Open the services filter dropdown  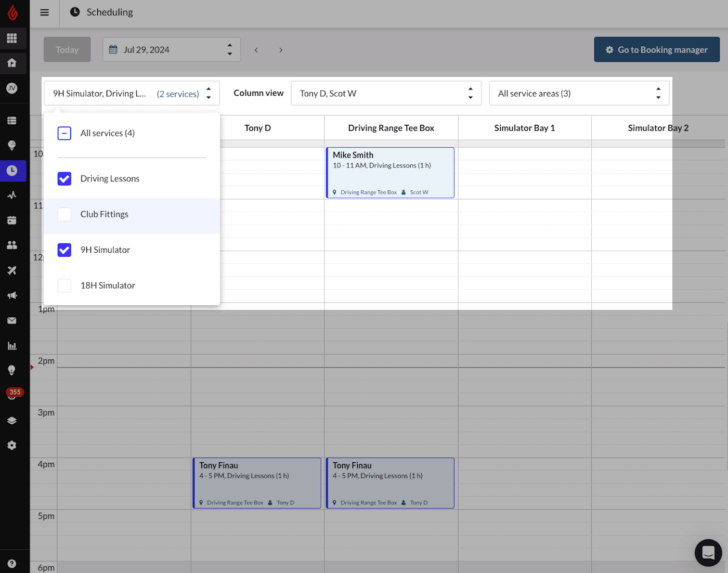[x=132, y=93]
